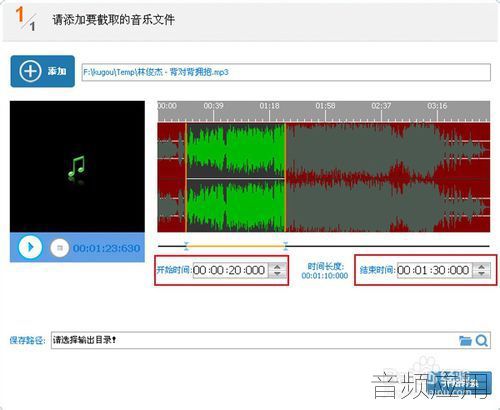Screen dimensions: 500x410
Task: Open the output folder browse icon
Action: tap(465, 340)
